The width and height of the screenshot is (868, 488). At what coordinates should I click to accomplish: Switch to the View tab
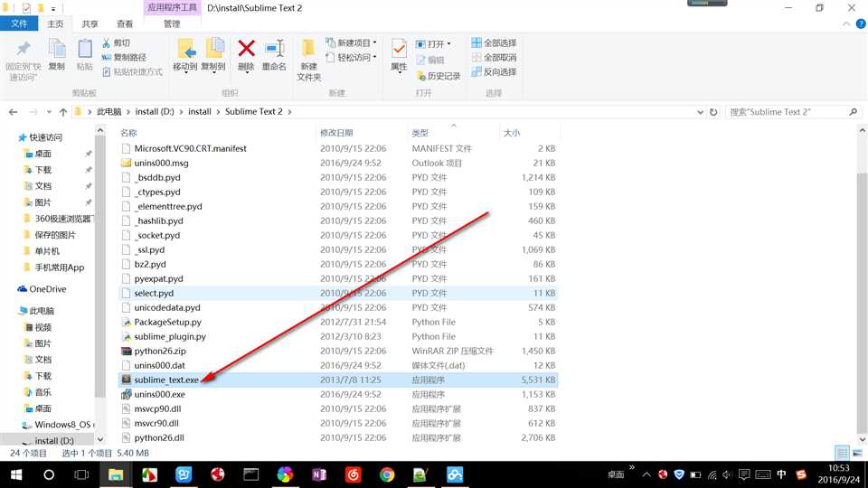tap(125, 23)
